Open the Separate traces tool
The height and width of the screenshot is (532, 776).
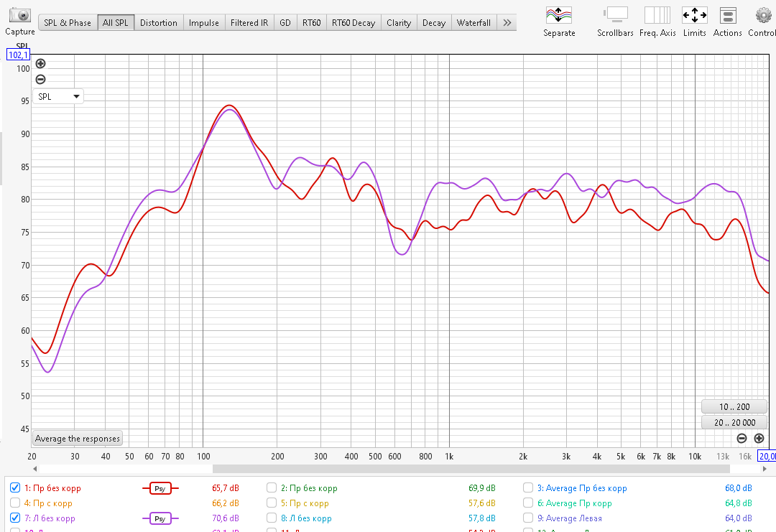click(x=559, y=15)
